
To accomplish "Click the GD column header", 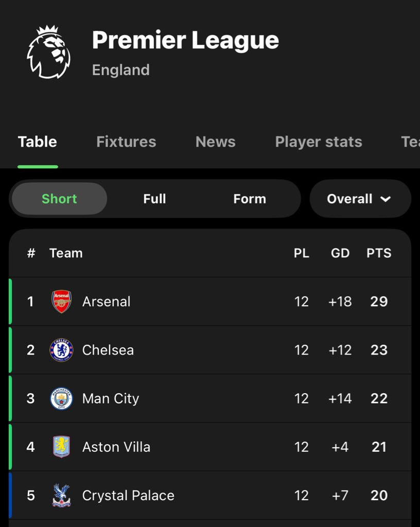I will click(x=340, y=253).
